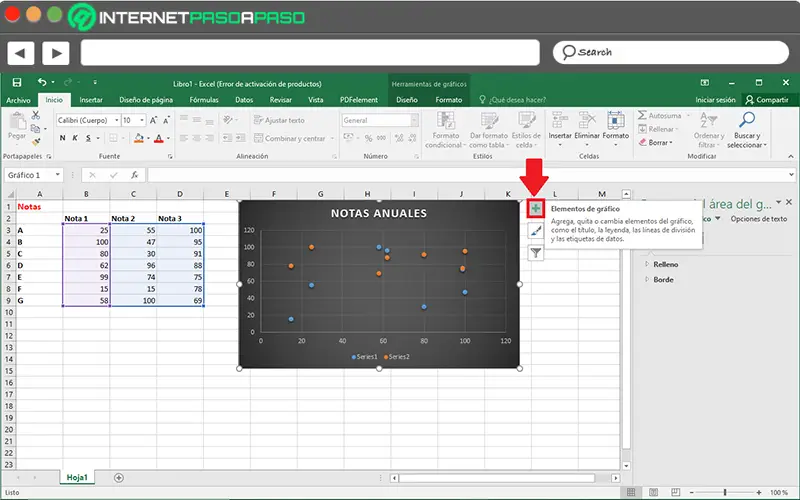Image resolution: width=800 pixels, height=500 pixels.
Task: Toggle italic K formatting
Action: pyautogui.click(x=75, y=138)
